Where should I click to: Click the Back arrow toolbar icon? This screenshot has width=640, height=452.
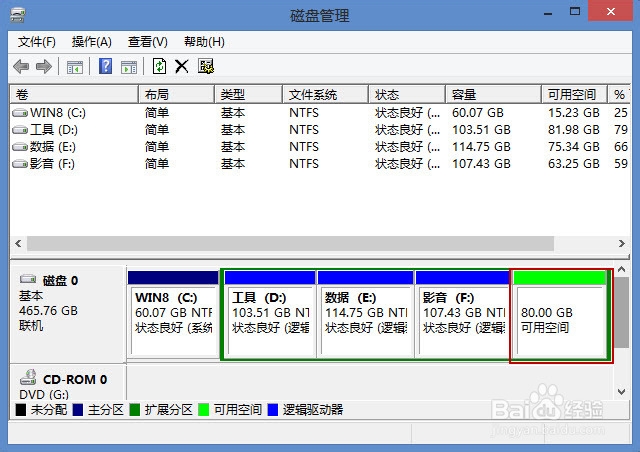click(x=21, y=66)
